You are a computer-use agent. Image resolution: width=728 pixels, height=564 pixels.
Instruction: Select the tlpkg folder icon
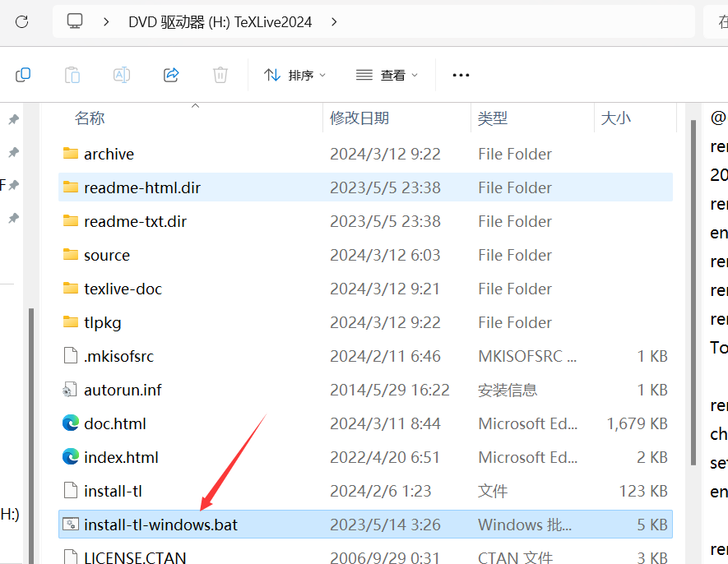click(71, 321)
